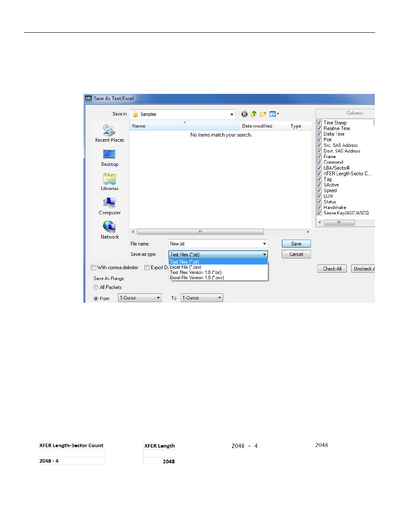
Task: Toggle Command column checkbox
Action: [319, 162]
